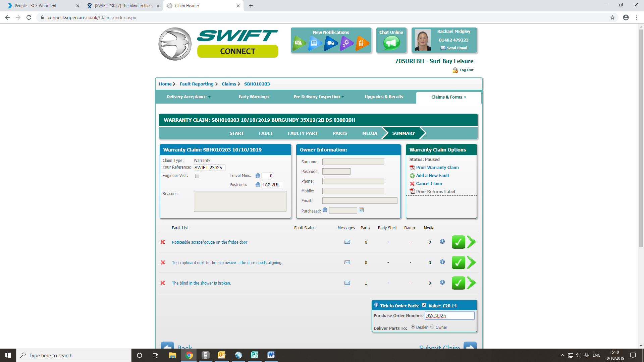The width and height of the screenshot is (644, 362).
Task: Go to the FAULTY PART step
Action: coord(303,133)
